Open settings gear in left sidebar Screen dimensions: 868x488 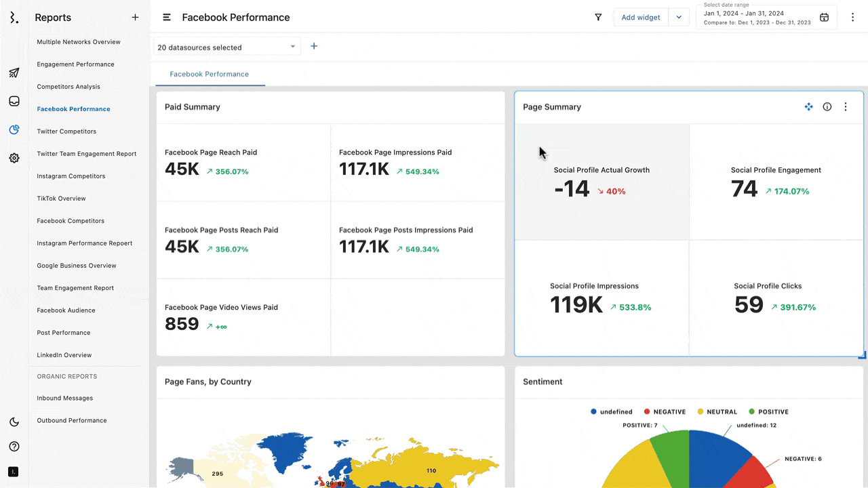point(14,158)
